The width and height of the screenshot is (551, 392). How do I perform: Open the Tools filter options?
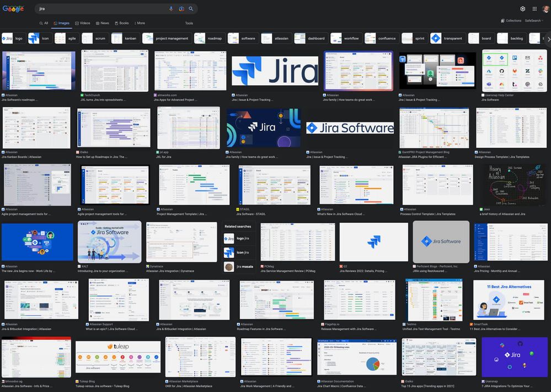click(x=189, y=23)
